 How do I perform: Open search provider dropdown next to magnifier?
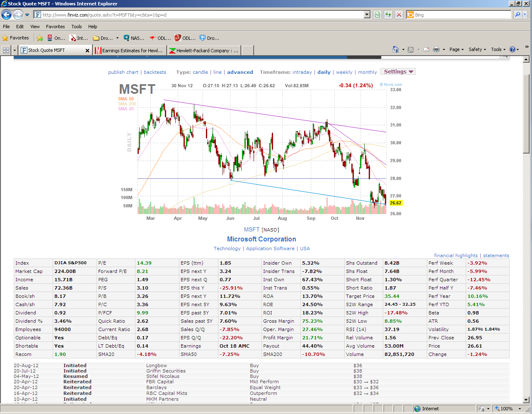(x=525, y=15)
